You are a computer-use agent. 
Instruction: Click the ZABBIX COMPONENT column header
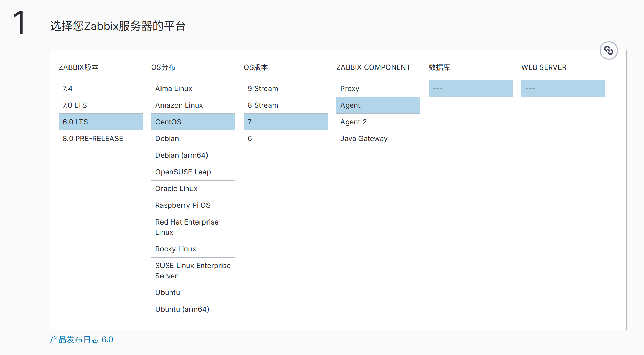[x=373, y=67]
